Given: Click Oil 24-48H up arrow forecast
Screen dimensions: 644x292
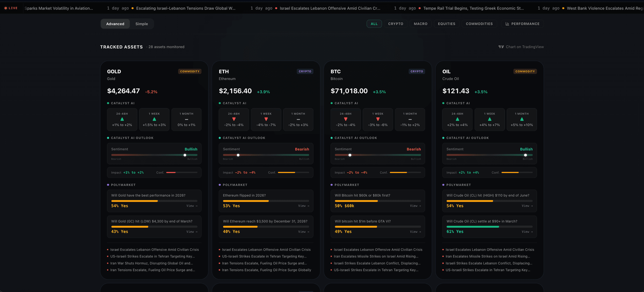Looking at the screenshot, I should coord(458,119).
